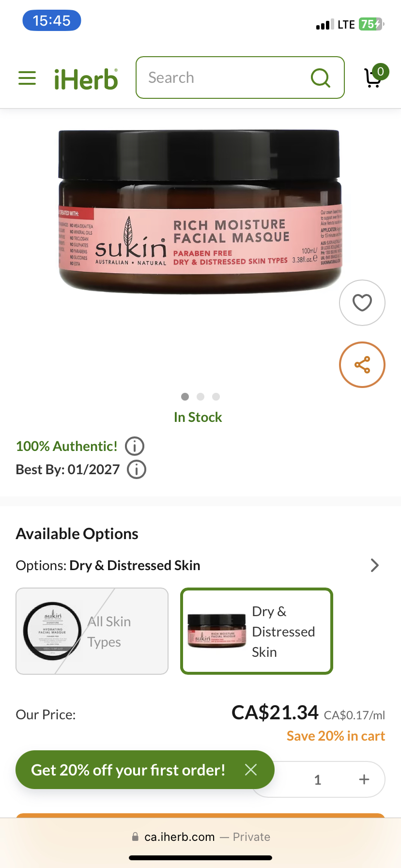
Task: Click the info icon next to 100% Authentic
Action: coord(135,446)
